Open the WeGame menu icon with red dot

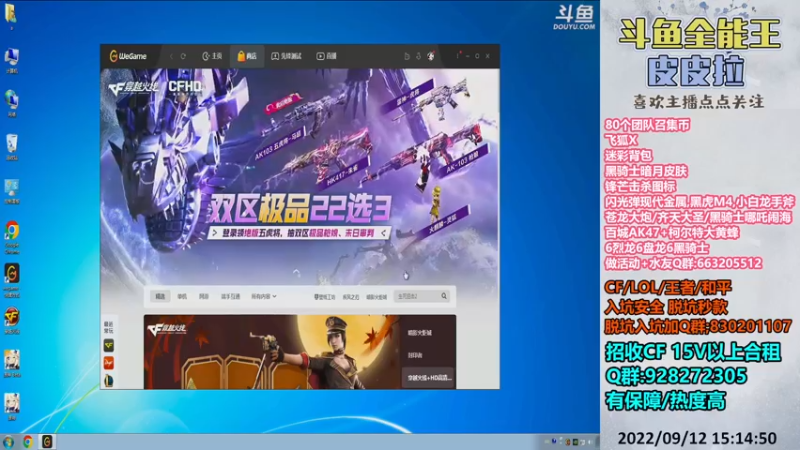click(x=458, y=55)
